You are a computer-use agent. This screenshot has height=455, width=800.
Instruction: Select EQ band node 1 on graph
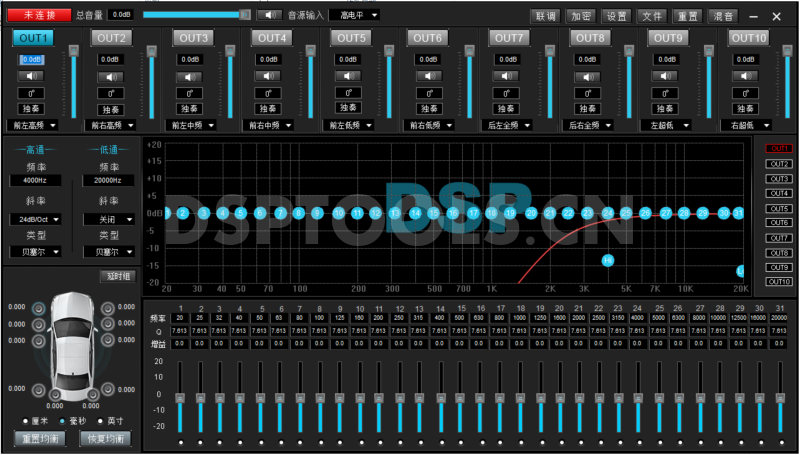point(166,213)
